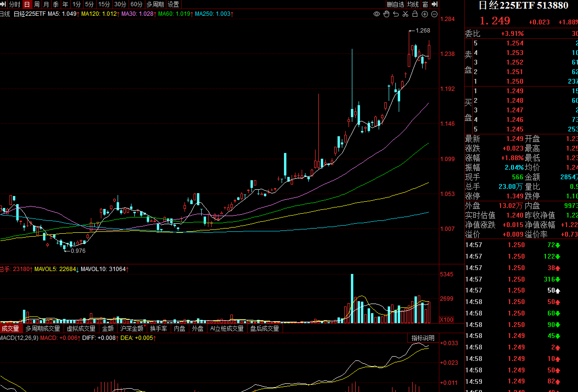Select the 月 monthly period tab
578x392 pixels.
46,4
